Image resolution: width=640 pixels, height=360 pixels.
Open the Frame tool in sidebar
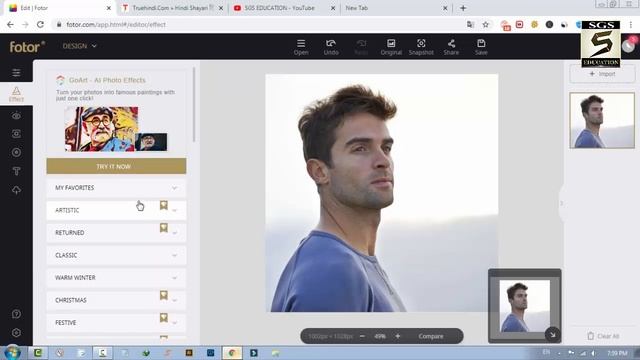(x=16, y=134)
